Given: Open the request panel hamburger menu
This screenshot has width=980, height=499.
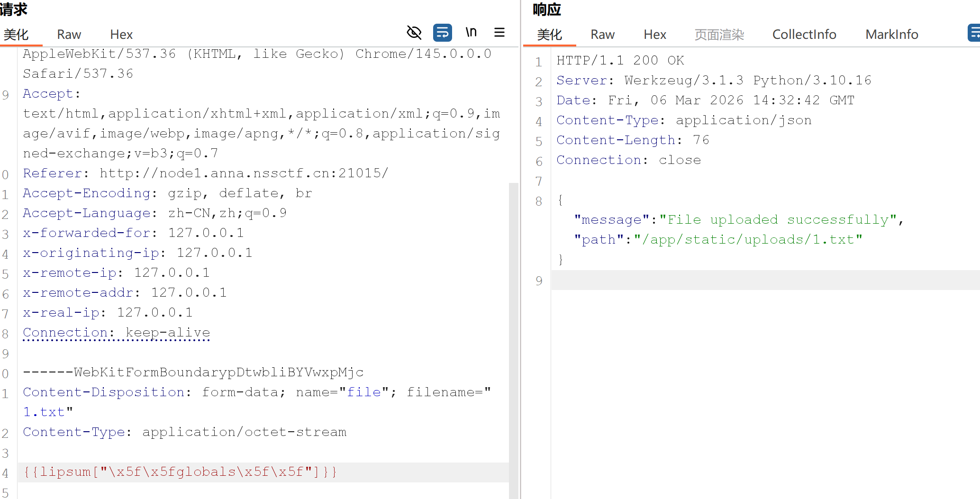Looking at the screenshot, I should pyautogui.click(x=499, y=33).
